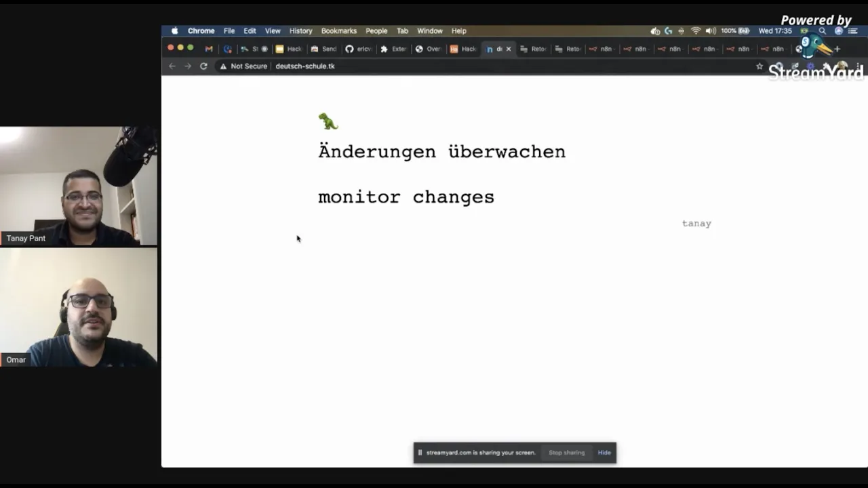868x488 pixels.
Task: Open the Window menu
Action: (430, 30)
